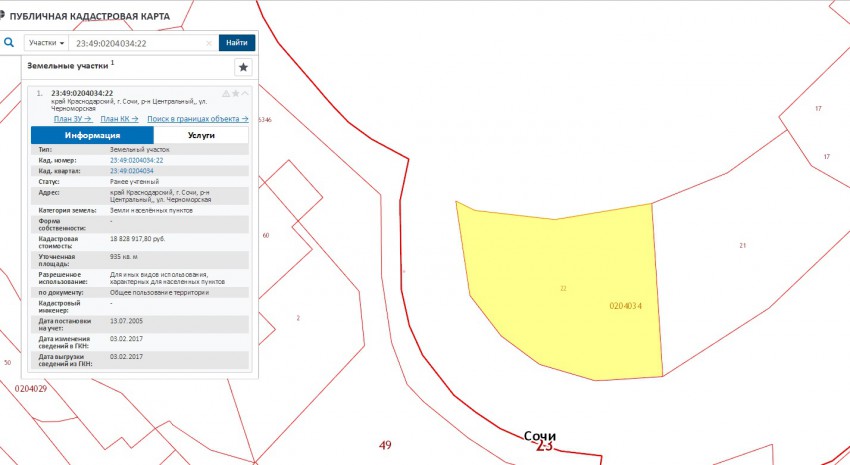This screenshot has height=465, width=850.
Task: Clear the search field with the X icon
Action: 208,43
